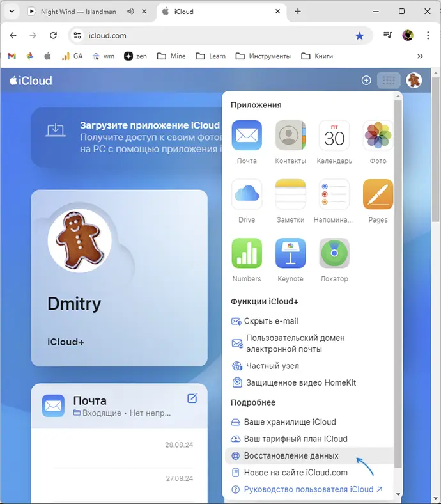Bookmark star icon in address bar
This screenshot has width=441, height=504.
[359, 36]
